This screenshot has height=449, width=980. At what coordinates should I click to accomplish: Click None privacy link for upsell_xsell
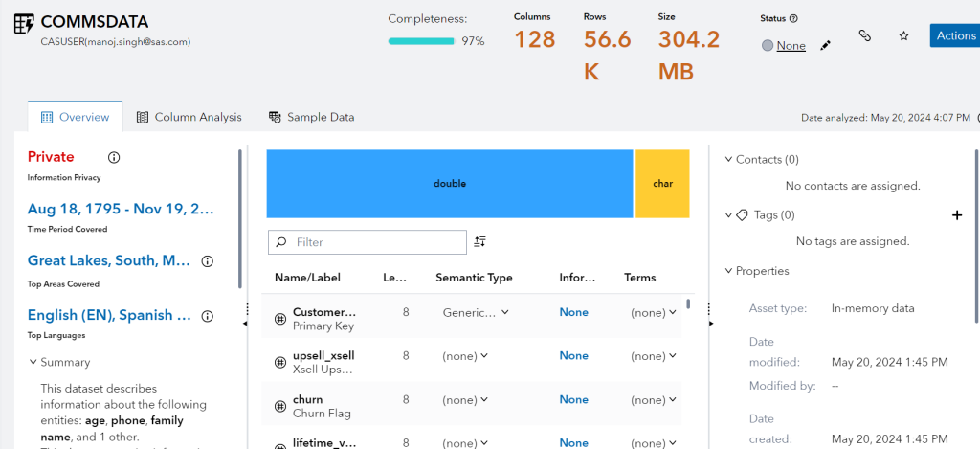tap(574, 356)
